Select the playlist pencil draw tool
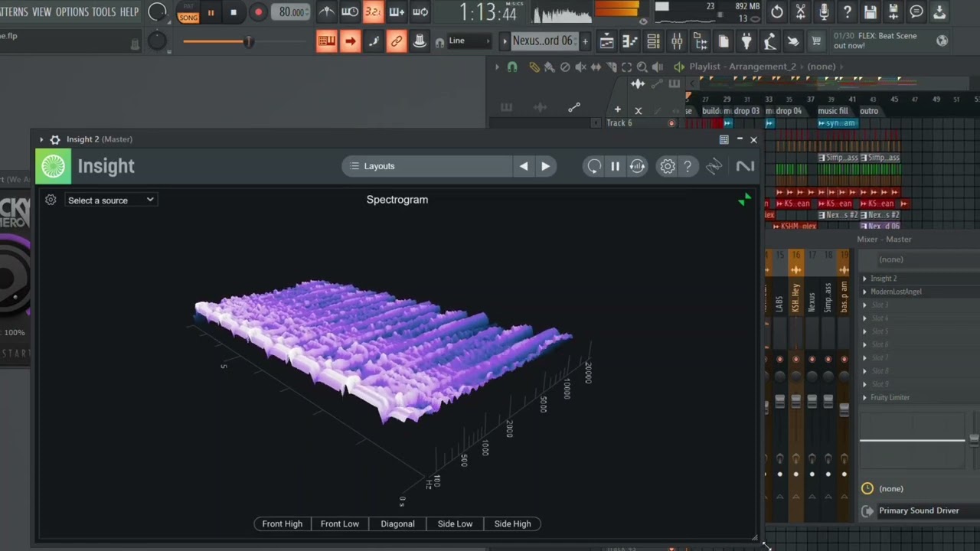The image size is (980, 551). tap(534, 67)
